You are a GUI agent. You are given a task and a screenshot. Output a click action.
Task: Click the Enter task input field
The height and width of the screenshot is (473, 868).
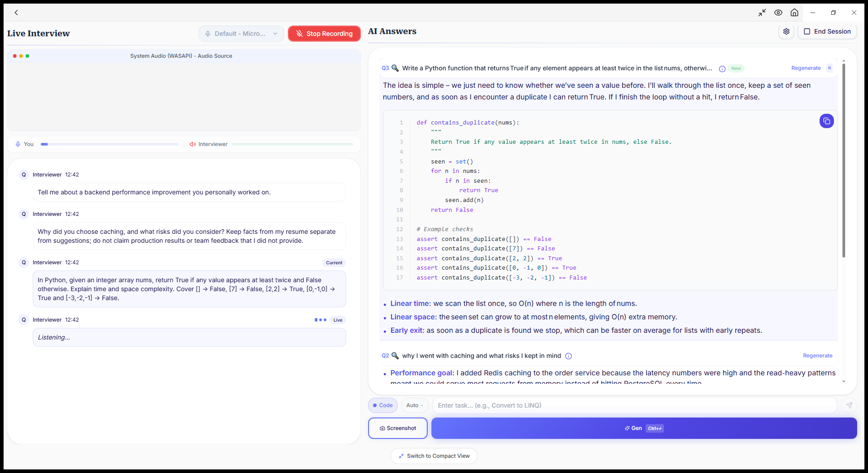[634, 405]
